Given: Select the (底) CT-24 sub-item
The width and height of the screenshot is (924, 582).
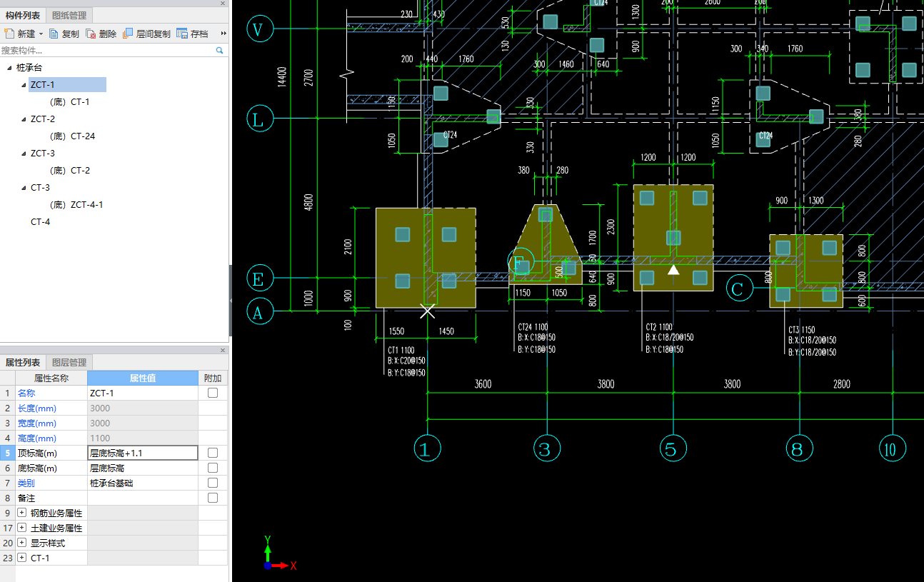Looking at the screenshot, I should pyautogui.click(x=72, y=136).
